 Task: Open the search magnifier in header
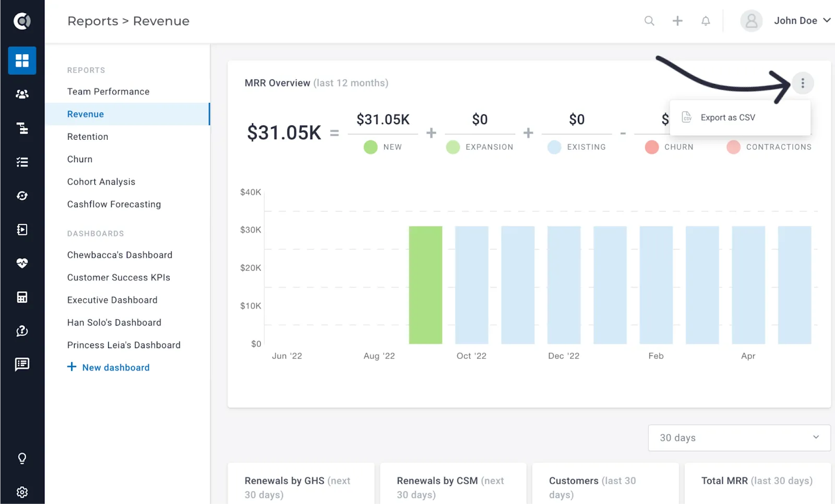(x=649, y=21)
